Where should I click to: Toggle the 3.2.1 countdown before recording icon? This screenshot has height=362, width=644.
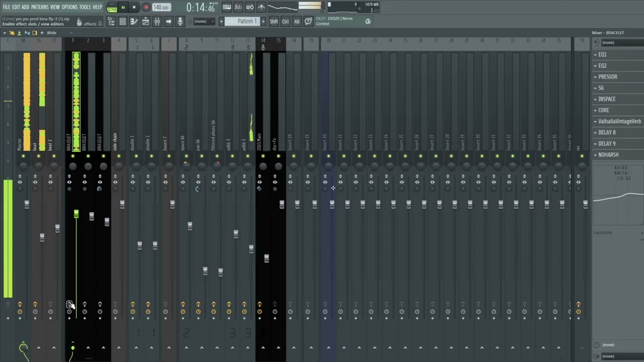pos(238,8)
